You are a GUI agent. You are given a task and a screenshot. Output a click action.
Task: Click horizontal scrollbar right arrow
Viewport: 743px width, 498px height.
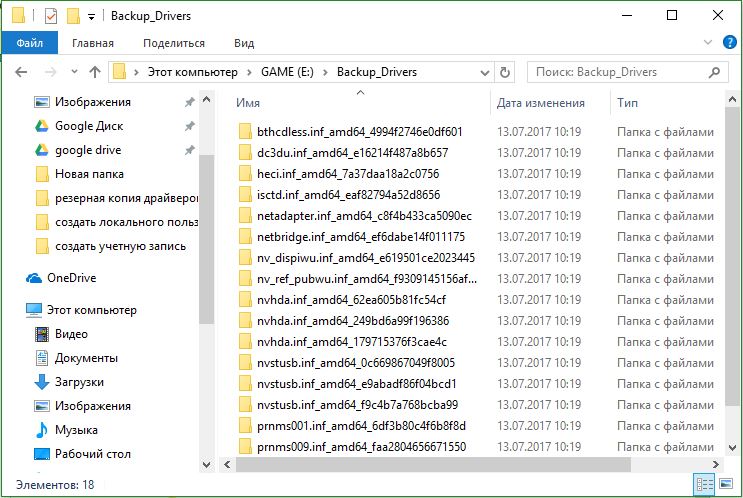coord(716,465)
